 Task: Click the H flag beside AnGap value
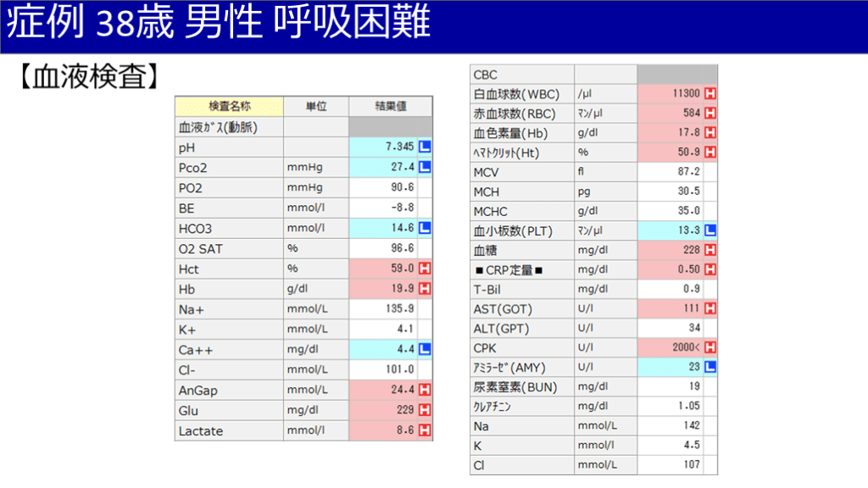coord(425,391)
